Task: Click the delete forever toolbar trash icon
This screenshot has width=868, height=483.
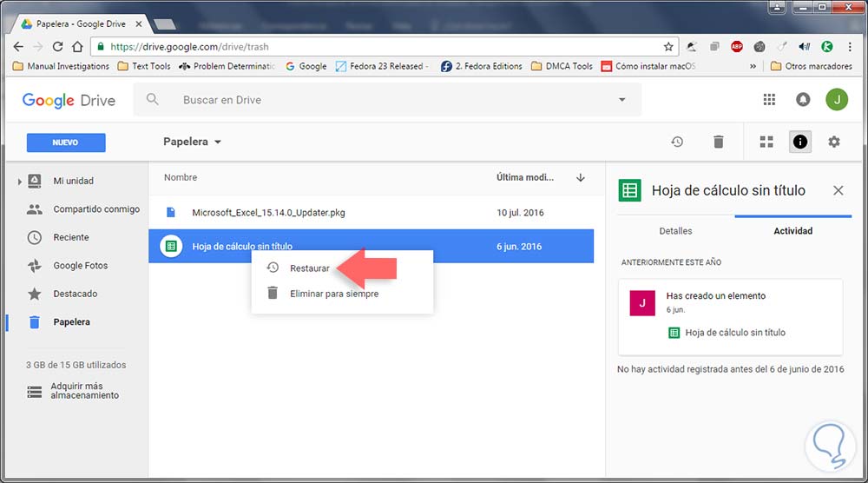Action: click(x=718, y=142)
